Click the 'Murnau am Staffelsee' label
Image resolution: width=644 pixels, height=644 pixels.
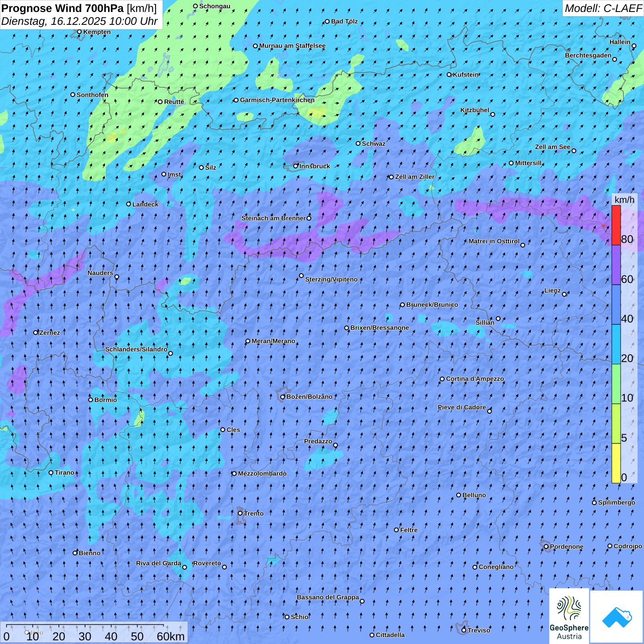pos(292,46)
